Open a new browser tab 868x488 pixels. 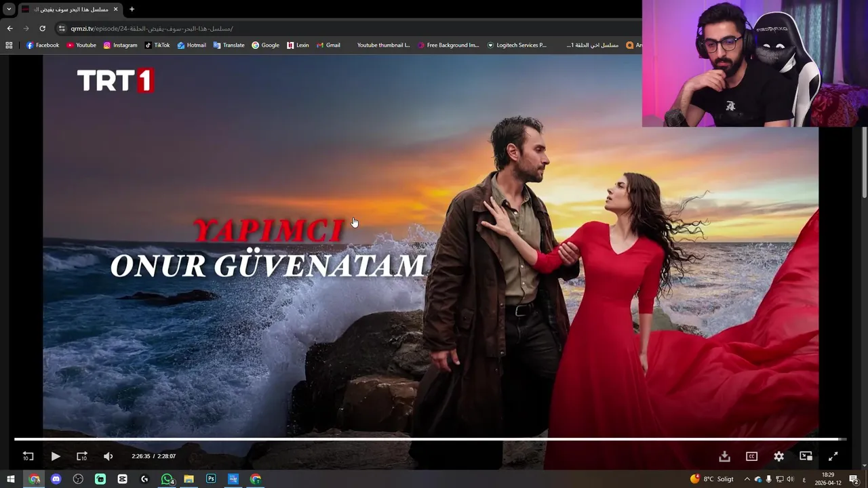point(132,9)
